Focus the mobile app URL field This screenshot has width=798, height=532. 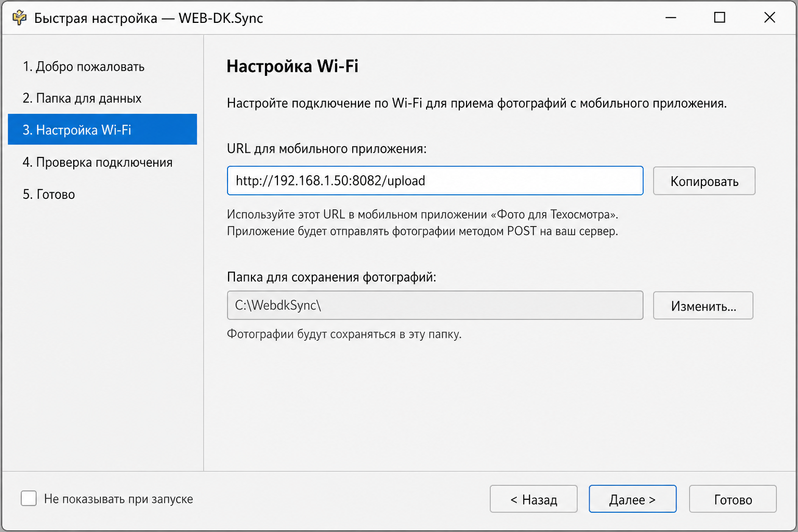435,181
